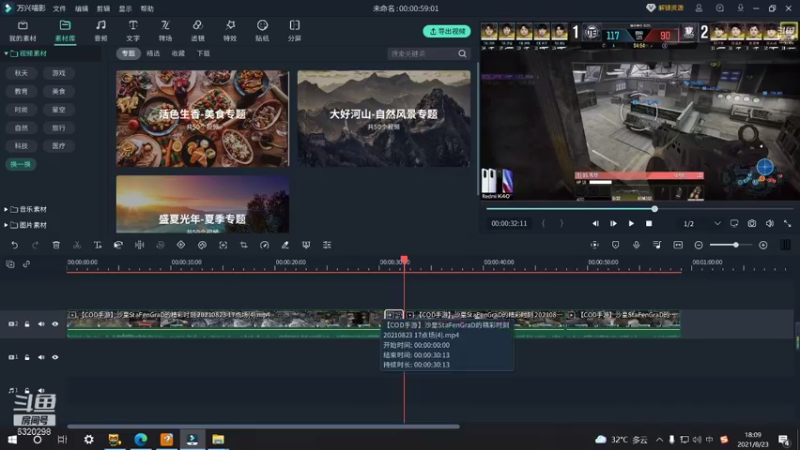Click the keyframe diamond icon in timeline toolbar
800x450 pixels.
pyautogui.click(x=181, y=245)
